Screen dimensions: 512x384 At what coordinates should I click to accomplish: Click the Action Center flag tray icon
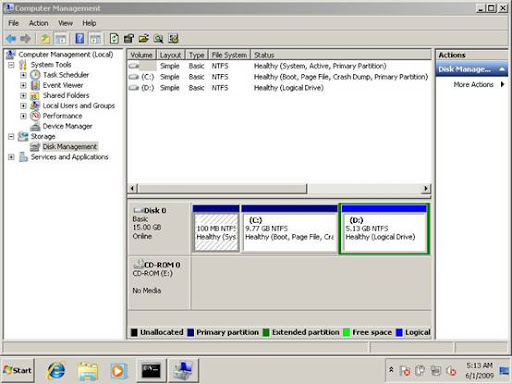[405, 370]
